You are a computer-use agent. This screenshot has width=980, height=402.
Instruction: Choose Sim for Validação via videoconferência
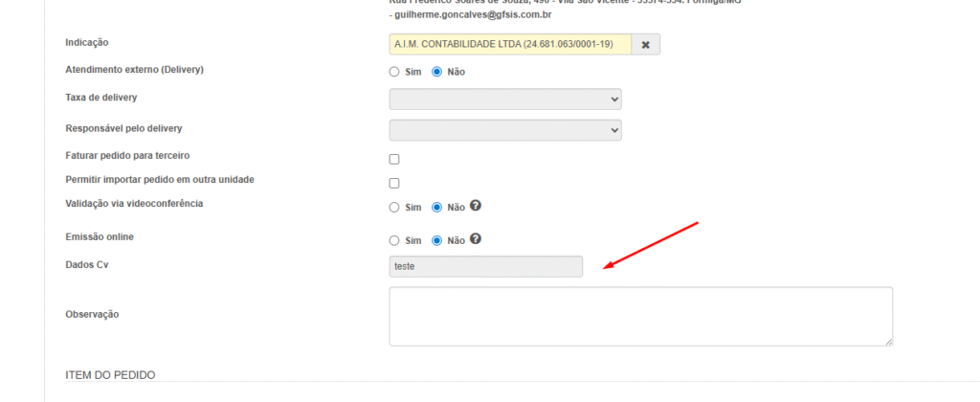pyautogui.click(x=394, y=207)
